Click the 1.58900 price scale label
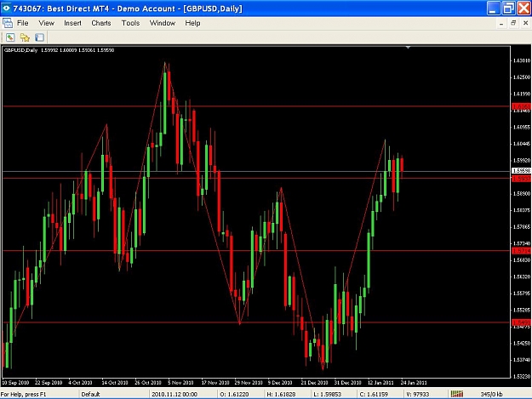Viewport: 532px width, 399px height. pyautogui.click(x=521, y=194)
